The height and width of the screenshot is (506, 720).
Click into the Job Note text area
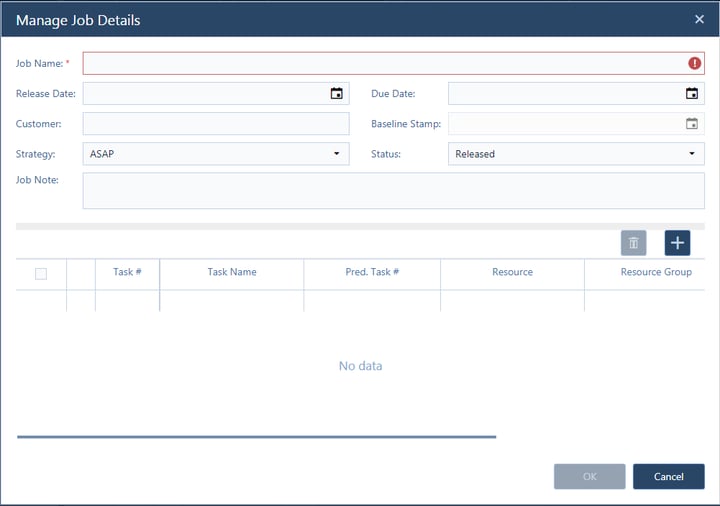tap(394, 191)
